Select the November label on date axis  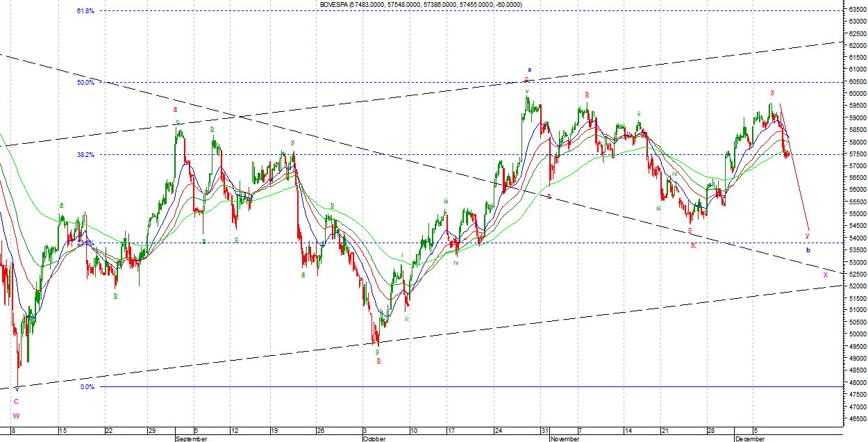point(565,439)
